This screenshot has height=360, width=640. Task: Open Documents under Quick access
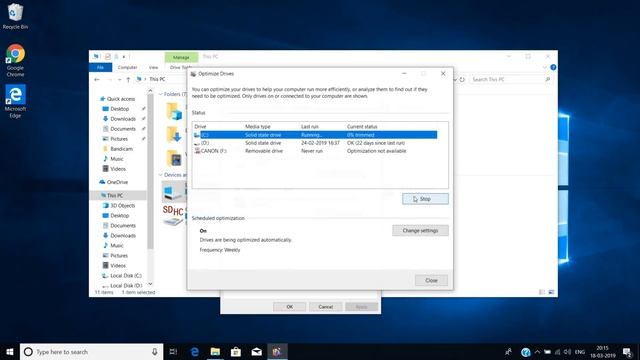pyautogui.click(x=120, y=129)
